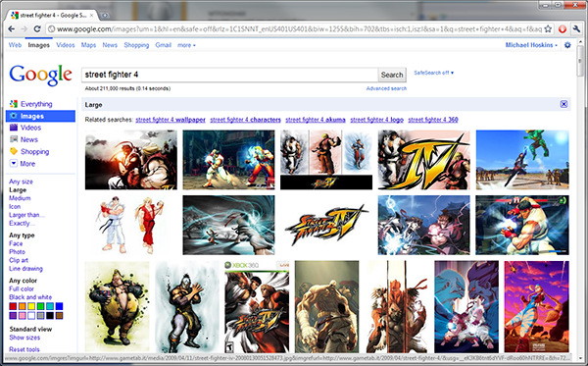Click the Google logo
The width and height of the screenshot is (588, 366).
point(40,76)
